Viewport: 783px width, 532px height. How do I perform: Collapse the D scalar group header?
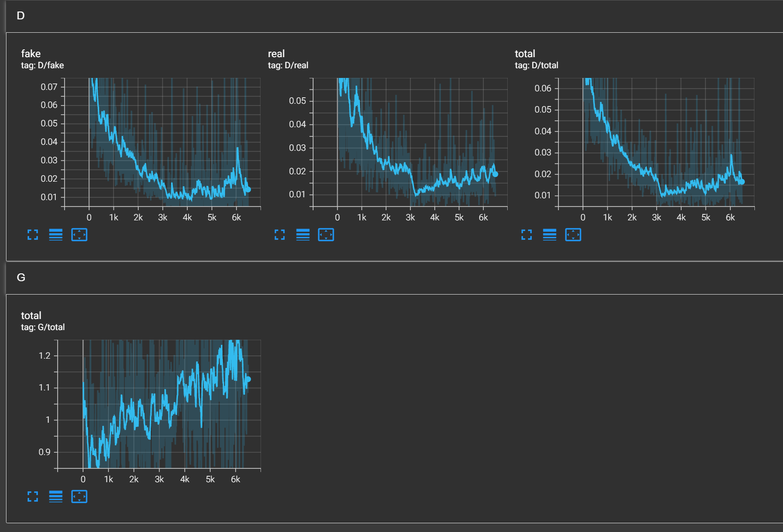tap(394, 16)
